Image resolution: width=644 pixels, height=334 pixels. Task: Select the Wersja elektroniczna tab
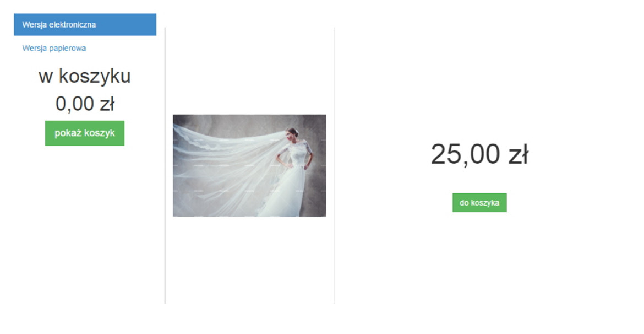point(85,25)
